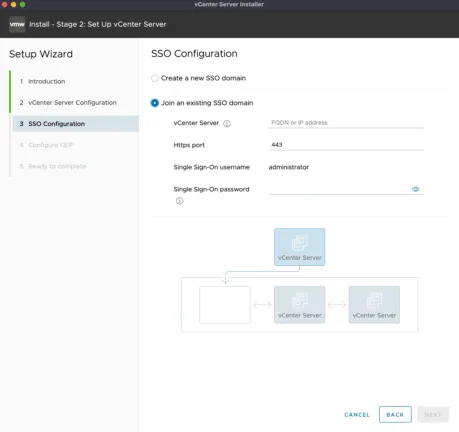Open the vCenter Server info tooltip icon
The image size is (459, 432).
coord(227,124)
